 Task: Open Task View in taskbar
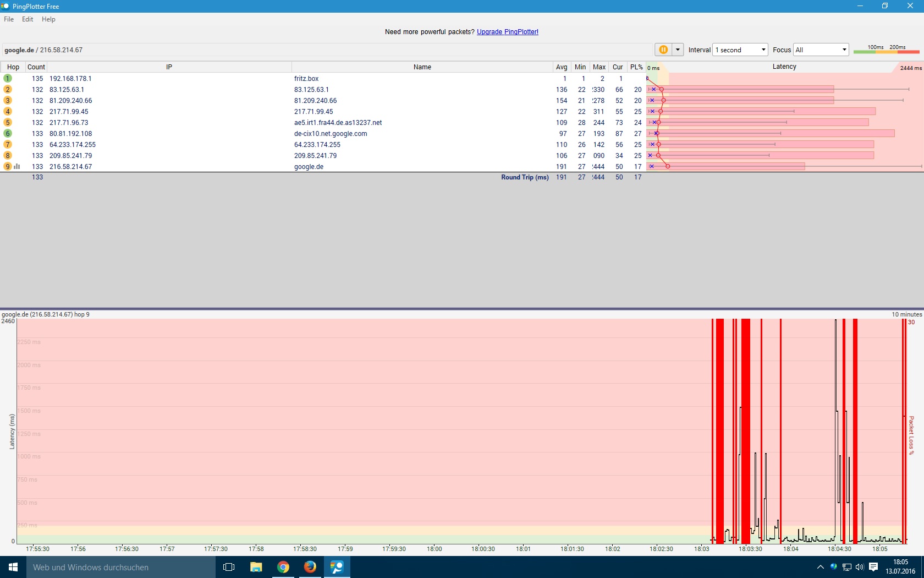pyautogui.click(x=229, y=567)
